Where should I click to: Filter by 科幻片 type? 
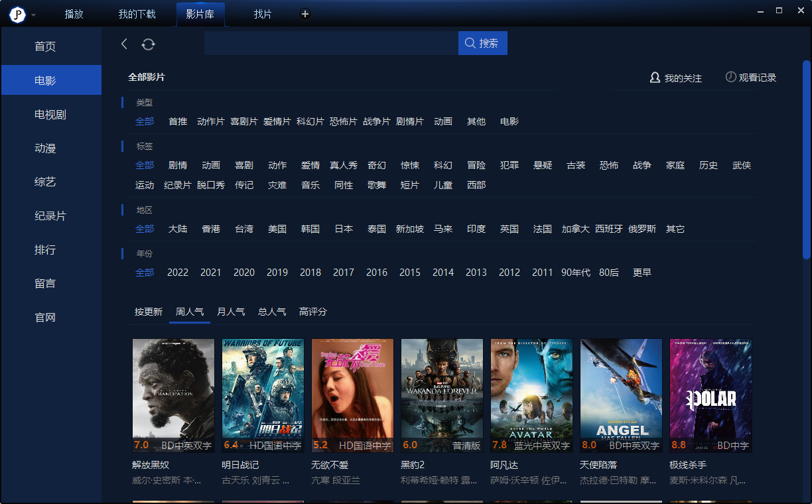[310, 121]
